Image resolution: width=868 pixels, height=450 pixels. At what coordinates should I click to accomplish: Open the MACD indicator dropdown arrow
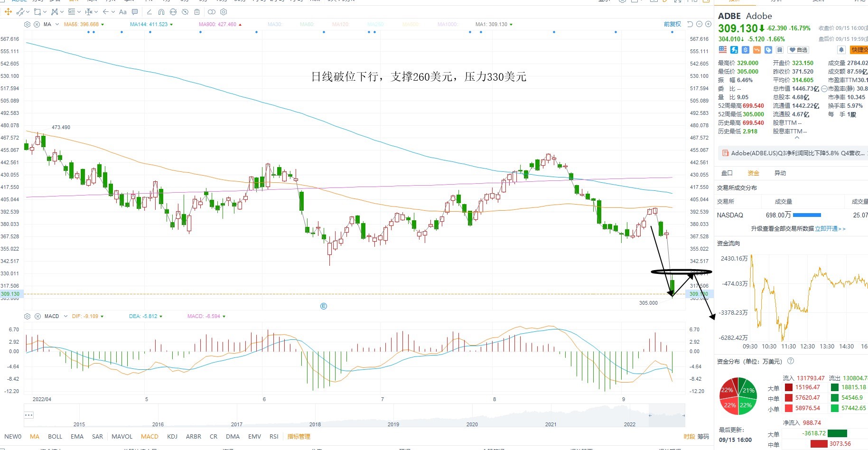tap(66, 316)
